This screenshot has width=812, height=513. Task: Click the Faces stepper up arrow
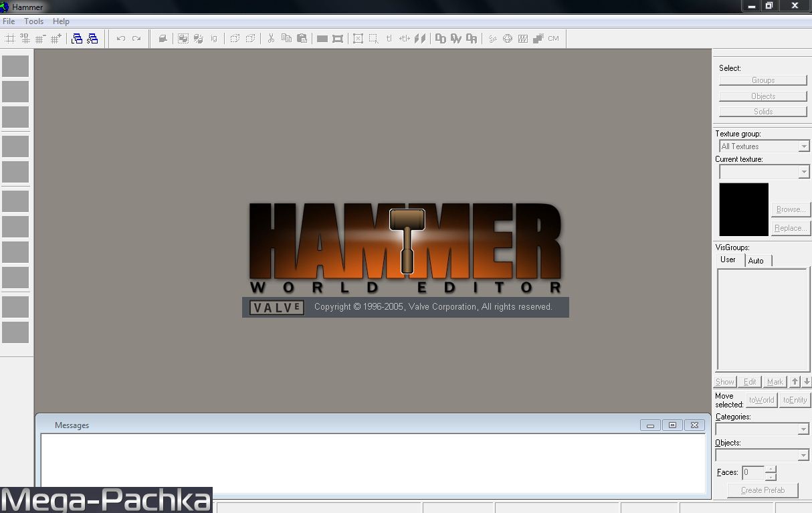click(771, 469)
